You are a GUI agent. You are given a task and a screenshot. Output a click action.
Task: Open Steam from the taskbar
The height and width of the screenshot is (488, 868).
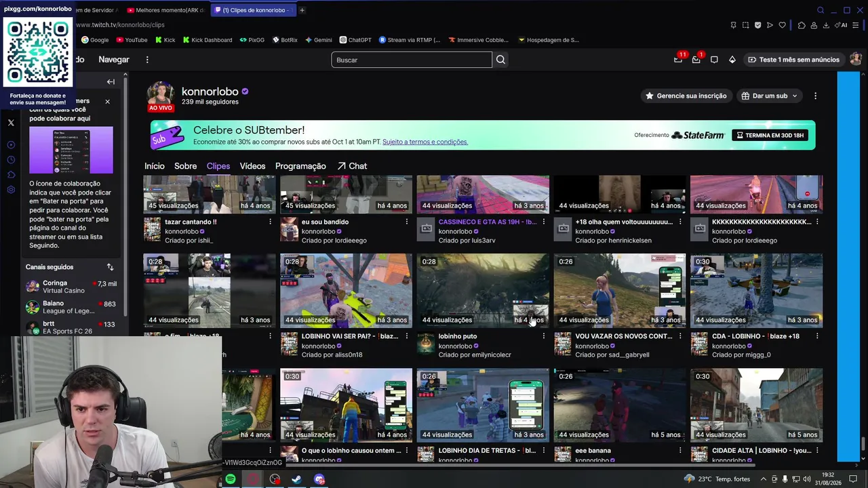tap(296, 479)
